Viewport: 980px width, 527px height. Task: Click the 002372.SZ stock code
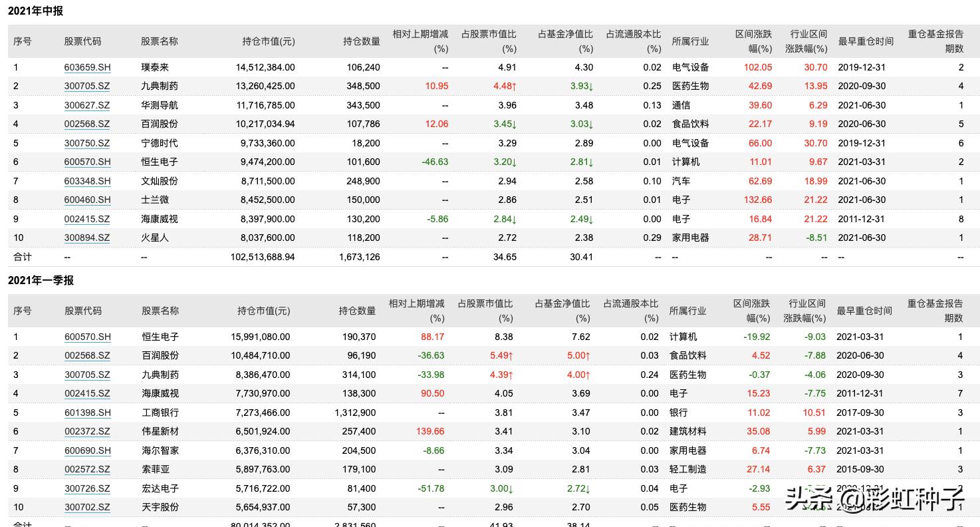[87, 431]
